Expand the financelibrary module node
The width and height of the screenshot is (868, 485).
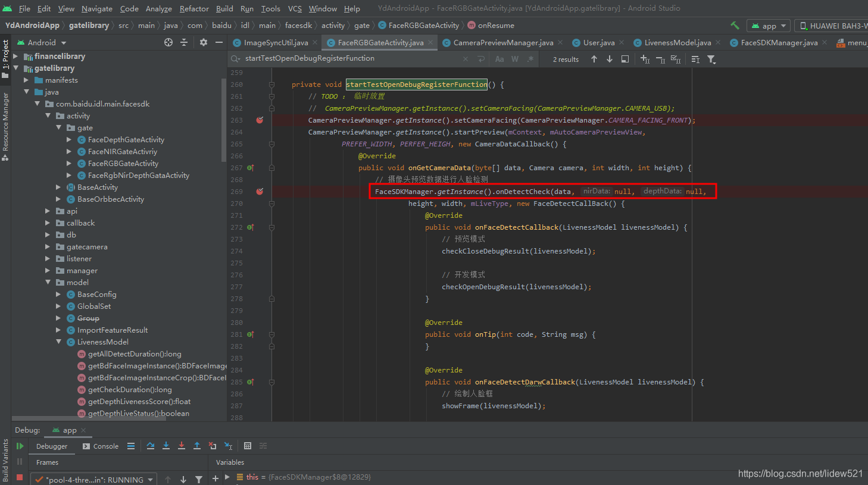(x=16, y=57)
